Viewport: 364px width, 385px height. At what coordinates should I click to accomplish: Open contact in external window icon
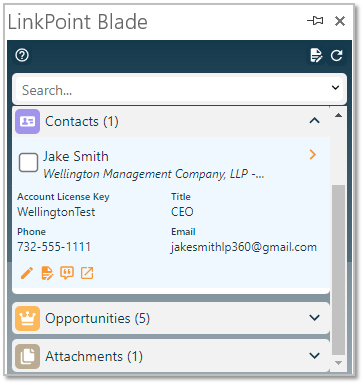click(x=87, y=273)
